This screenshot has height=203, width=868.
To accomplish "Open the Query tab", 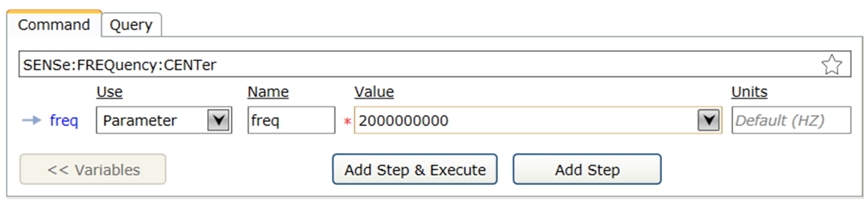I will coord(131,25).
